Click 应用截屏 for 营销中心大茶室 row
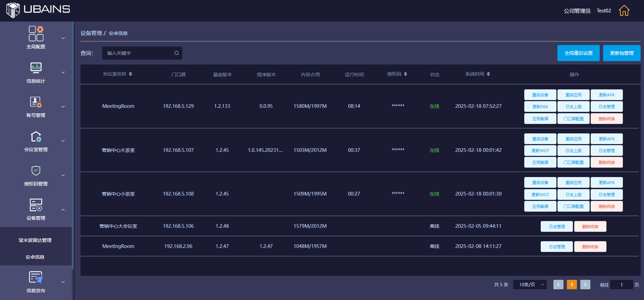 (x=540, y=162)
